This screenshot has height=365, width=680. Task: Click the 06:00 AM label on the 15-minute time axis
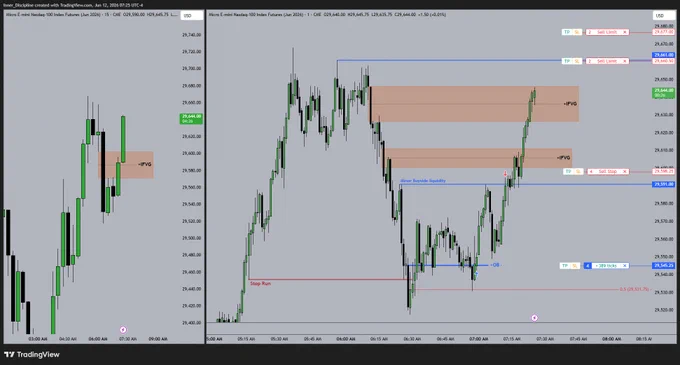98,339
